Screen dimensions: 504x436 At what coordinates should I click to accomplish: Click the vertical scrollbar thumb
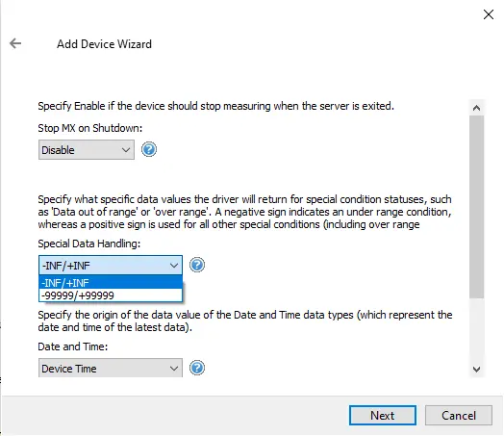[x=476, y=207]
